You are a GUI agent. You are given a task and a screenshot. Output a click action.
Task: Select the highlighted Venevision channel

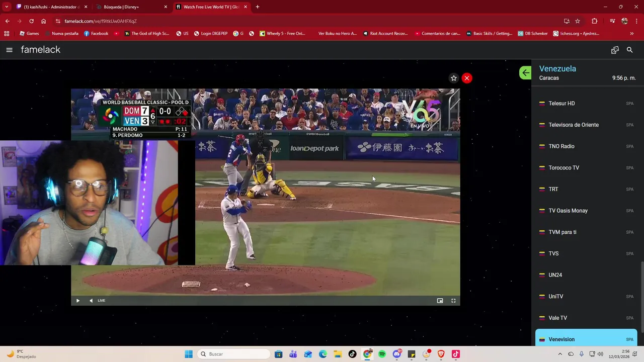tap(586, 338)
